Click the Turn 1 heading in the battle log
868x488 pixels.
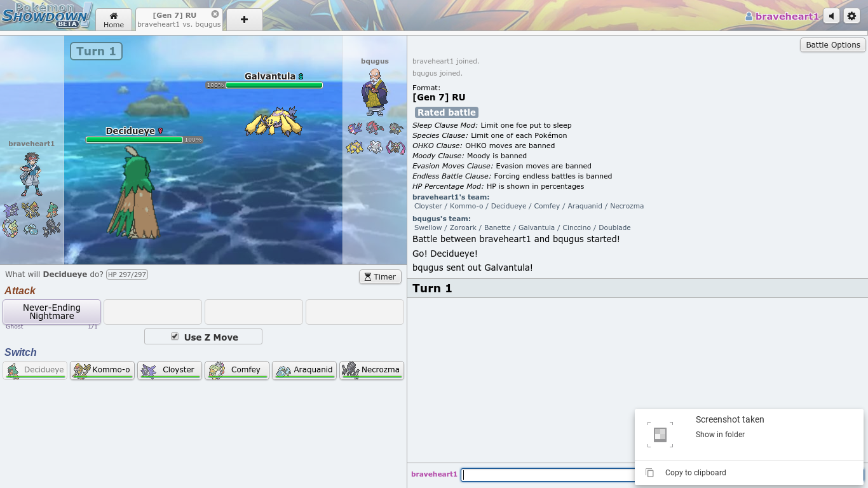coord(432,288)
